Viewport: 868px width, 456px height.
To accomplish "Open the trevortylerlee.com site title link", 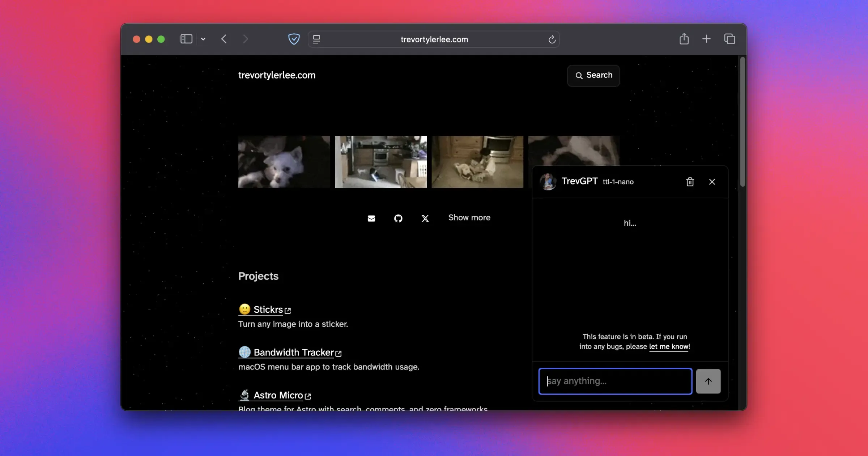I will 277,75.
